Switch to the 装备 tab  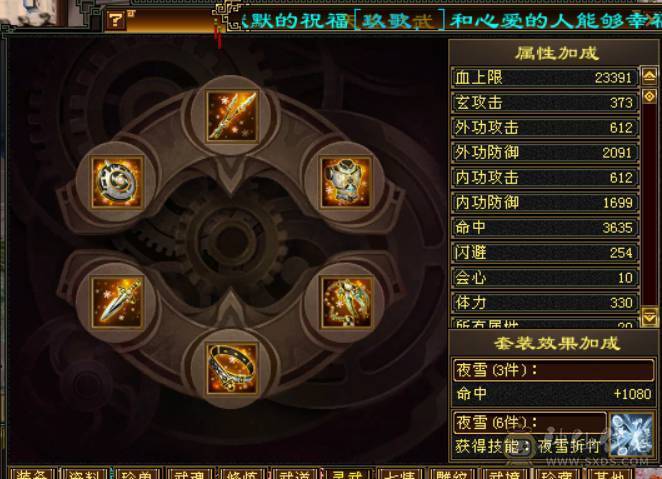(x=33, y=474)
